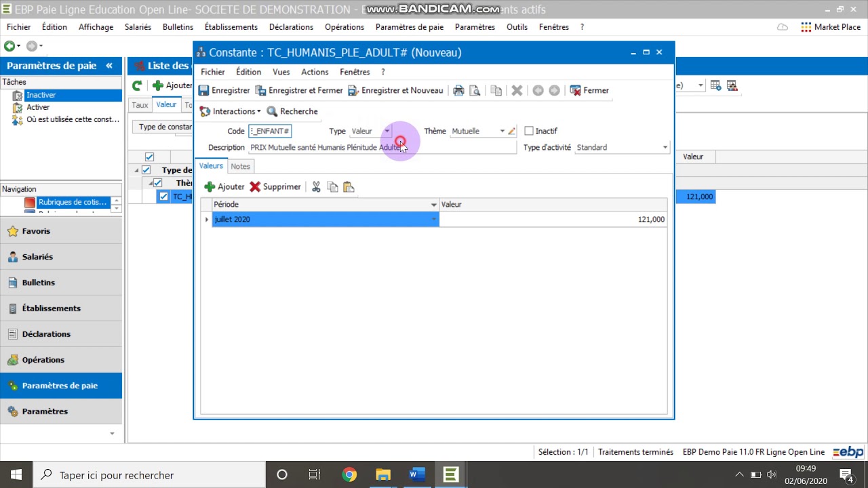Image resolution: width=868 pixels, height=488 pixels.
Task: Click the grey delete X in Constante toolbar
Action: pyautogui.click(x=517, y=90)
